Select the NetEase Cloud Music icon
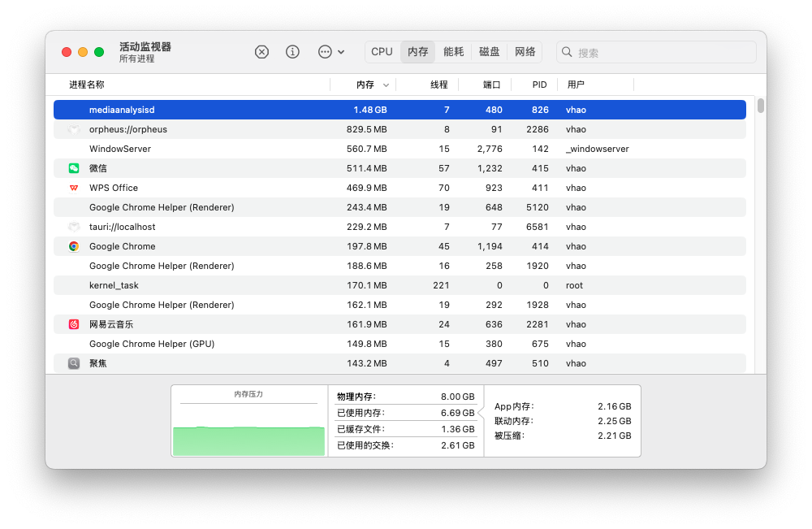 click(74, 324)
